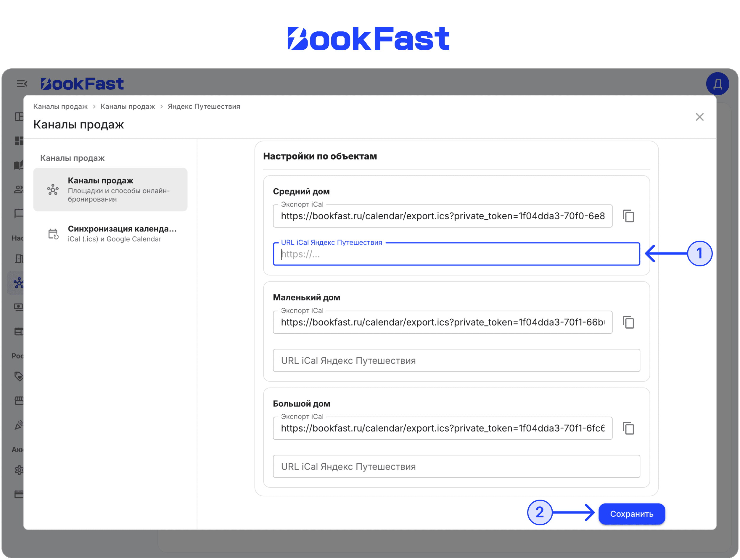The height and width of the screenshot is (560, 740).
Task: Click the "Средний дом" title
Action: pos(301,192)
